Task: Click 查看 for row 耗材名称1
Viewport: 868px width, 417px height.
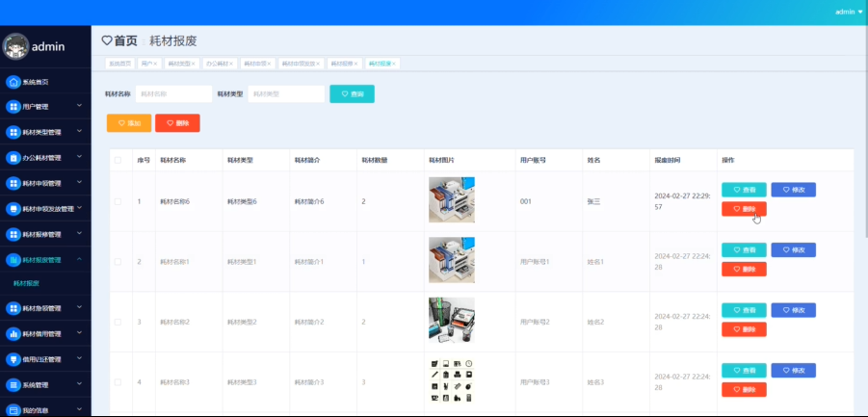Action: pyautogui.click(x=744, y=250)
